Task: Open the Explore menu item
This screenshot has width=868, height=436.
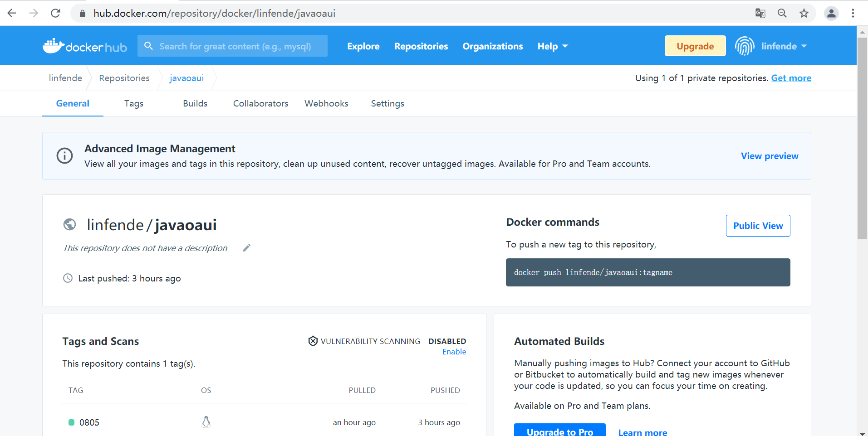Action: point(363,46)
